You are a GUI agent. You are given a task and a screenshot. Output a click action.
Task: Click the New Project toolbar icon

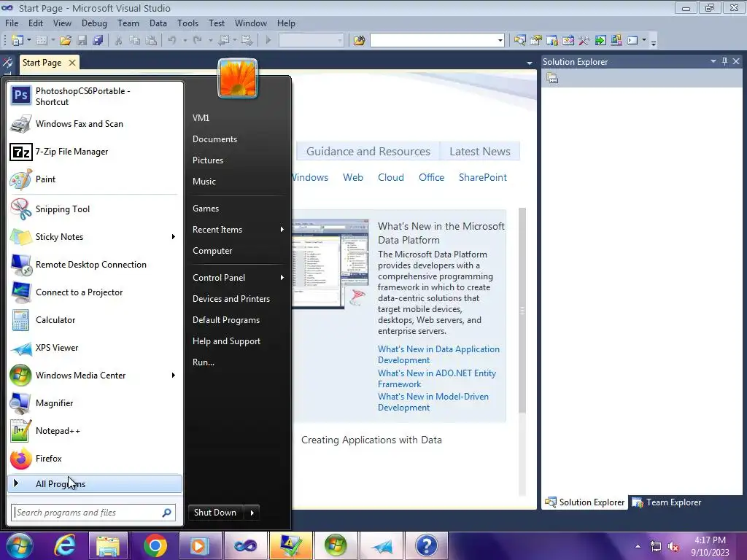(18, 41)
